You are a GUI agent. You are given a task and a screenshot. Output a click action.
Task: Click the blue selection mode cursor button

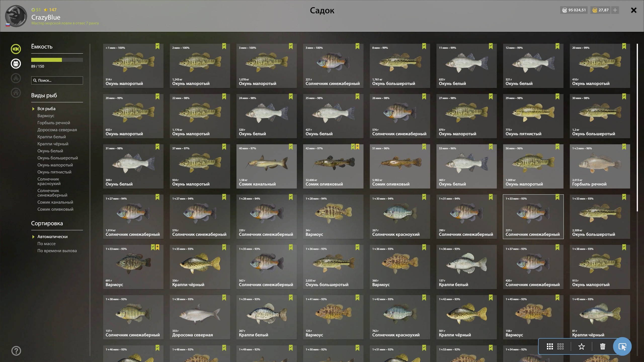click(x=622, y=346)
